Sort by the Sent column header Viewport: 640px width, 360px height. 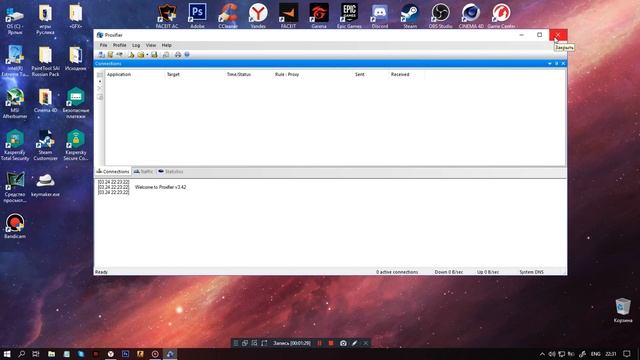[360, 74]
